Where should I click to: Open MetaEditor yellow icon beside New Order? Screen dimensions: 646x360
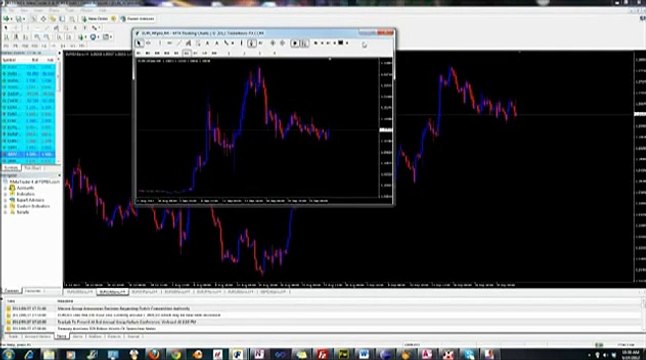pos(114,19)
